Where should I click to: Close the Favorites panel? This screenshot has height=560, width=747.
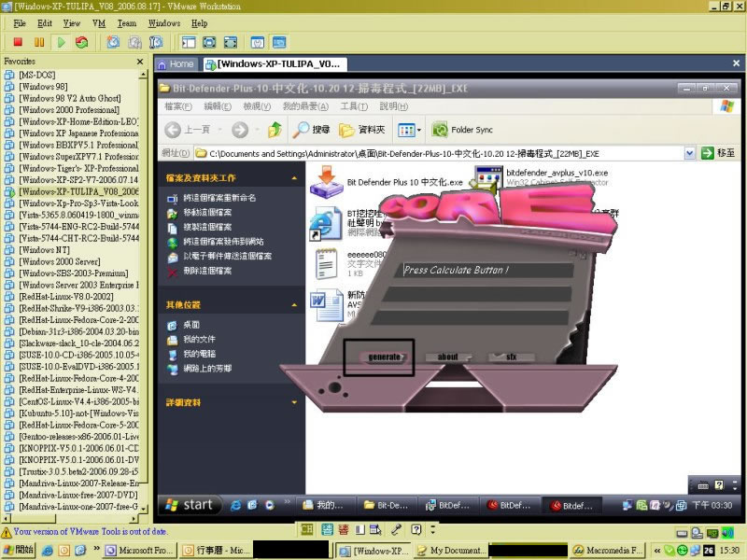139,62
